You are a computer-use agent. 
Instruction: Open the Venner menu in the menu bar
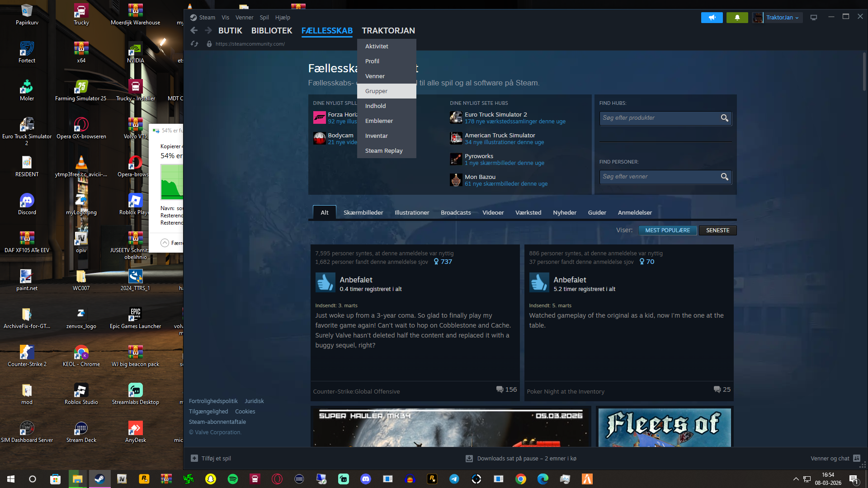[244, 18]
